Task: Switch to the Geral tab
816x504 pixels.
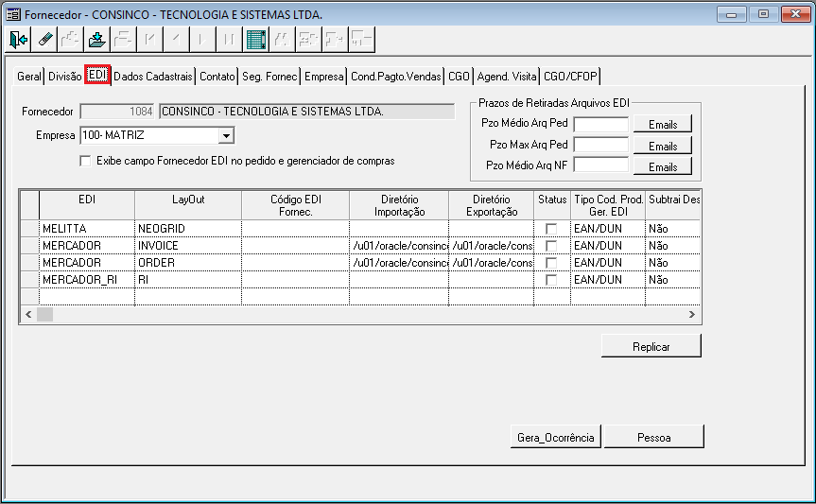Action: click(29, 77)
